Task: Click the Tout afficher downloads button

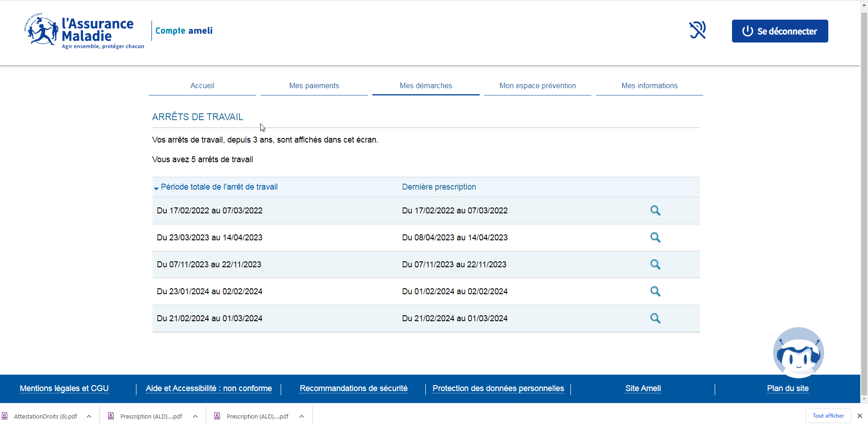Action: click(828, 416)
